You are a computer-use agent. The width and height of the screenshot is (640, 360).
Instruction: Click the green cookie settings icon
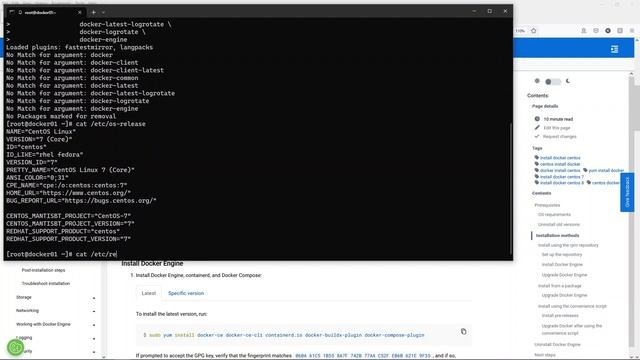tap(16, 347)
